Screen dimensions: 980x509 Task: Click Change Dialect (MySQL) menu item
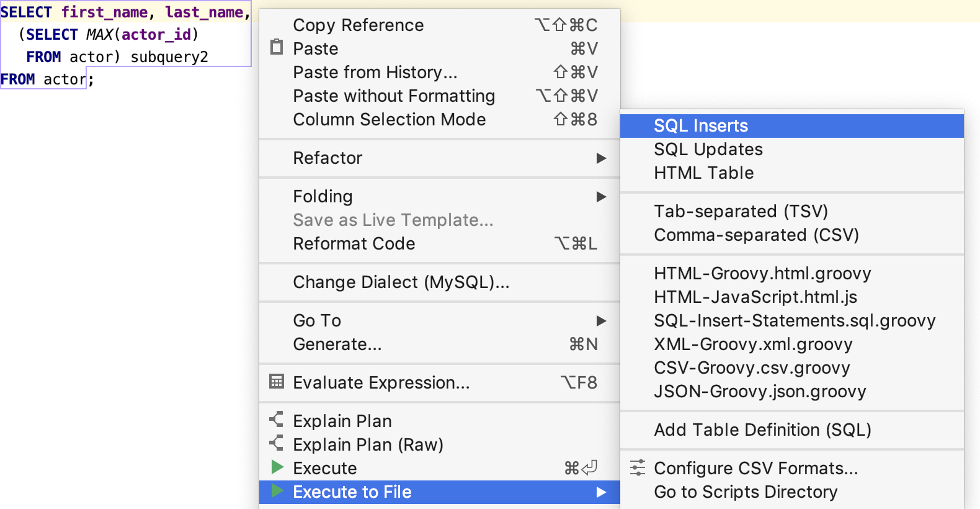(401, 282)
